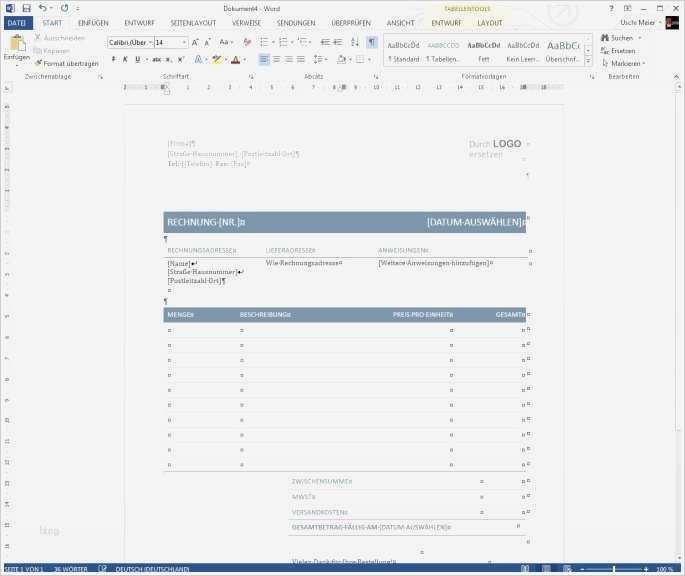
Task: Switch to print layout view in status bar
Action: tap(546, 569)
